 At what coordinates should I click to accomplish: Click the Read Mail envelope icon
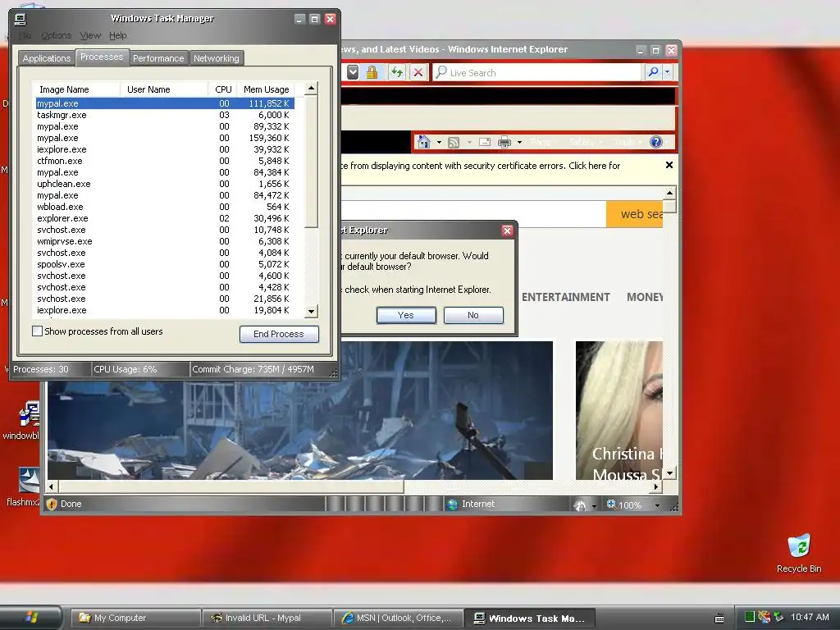point(485,142)
